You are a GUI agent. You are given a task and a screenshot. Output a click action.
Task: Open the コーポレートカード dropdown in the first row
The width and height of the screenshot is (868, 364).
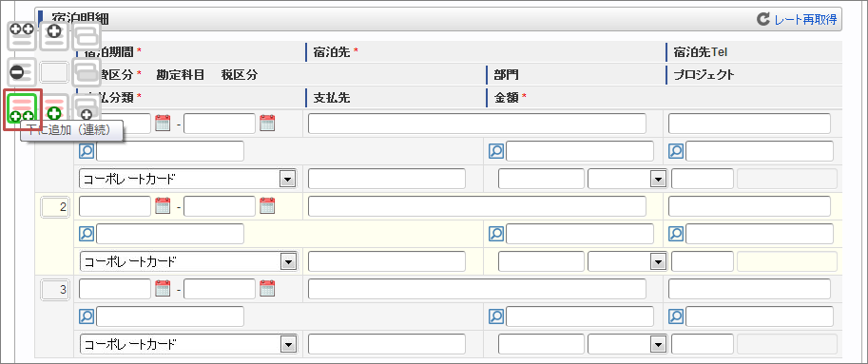(x=188, y=179)
